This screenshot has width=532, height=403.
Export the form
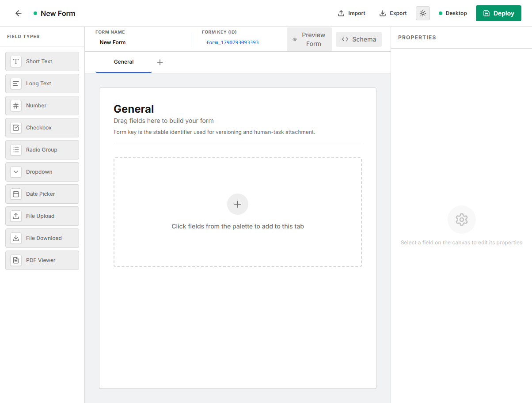click(x=393, y=13)
